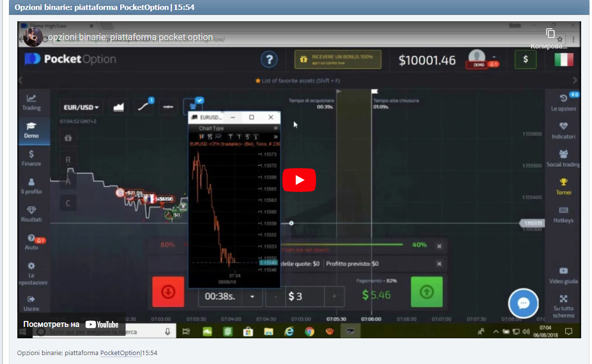Click the Hotkeys keyboard icon
592x364 pixels.
tap(563, 214)
